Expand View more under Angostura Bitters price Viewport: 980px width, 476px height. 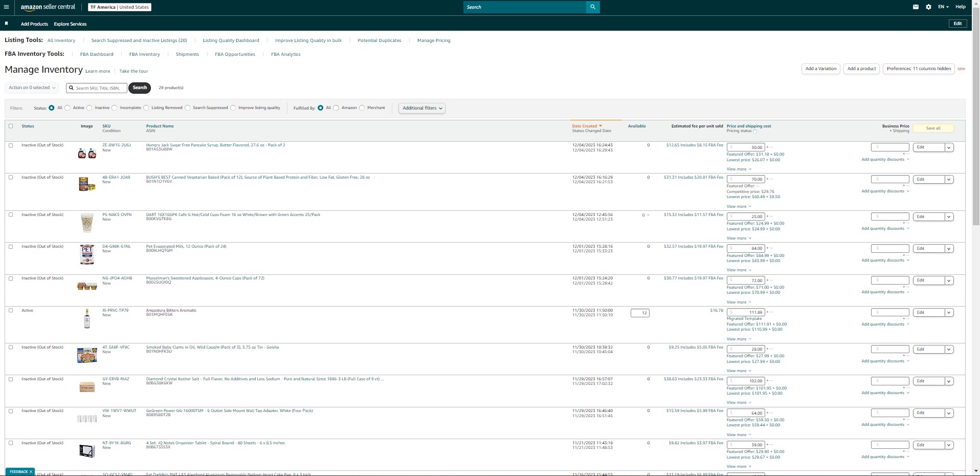pos(739,339)
